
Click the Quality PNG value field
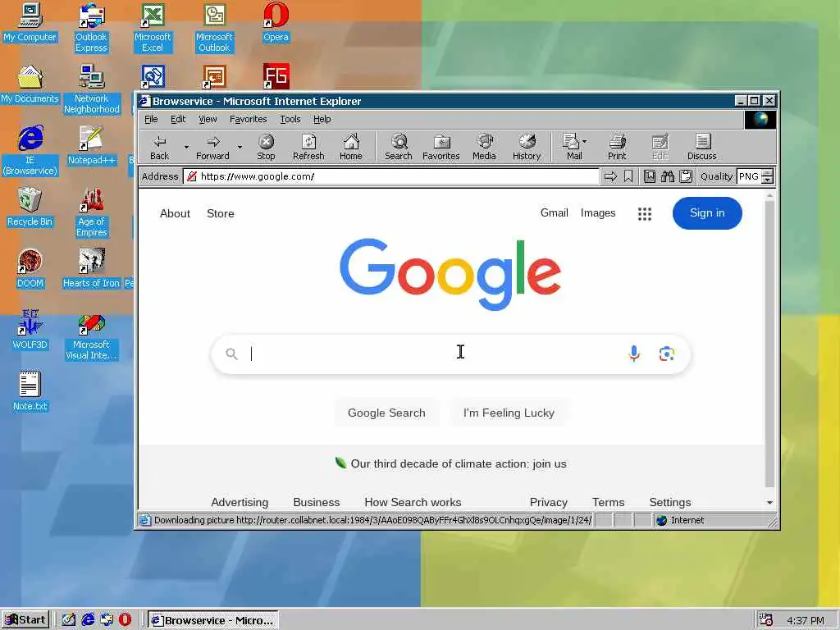click(x=749, y=176)
